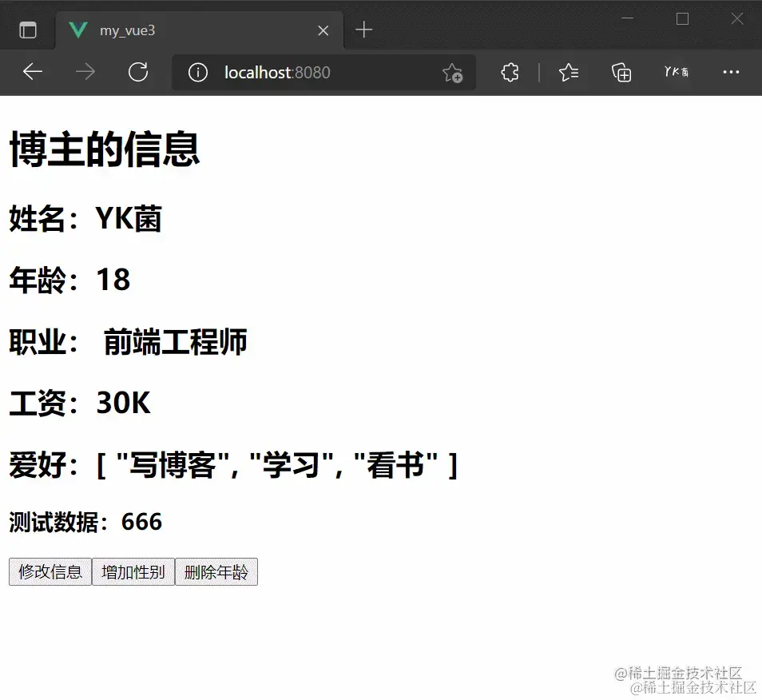Click the 修改信息 button
Viewport: 762px width, 700px height.
tap(50, 571)
